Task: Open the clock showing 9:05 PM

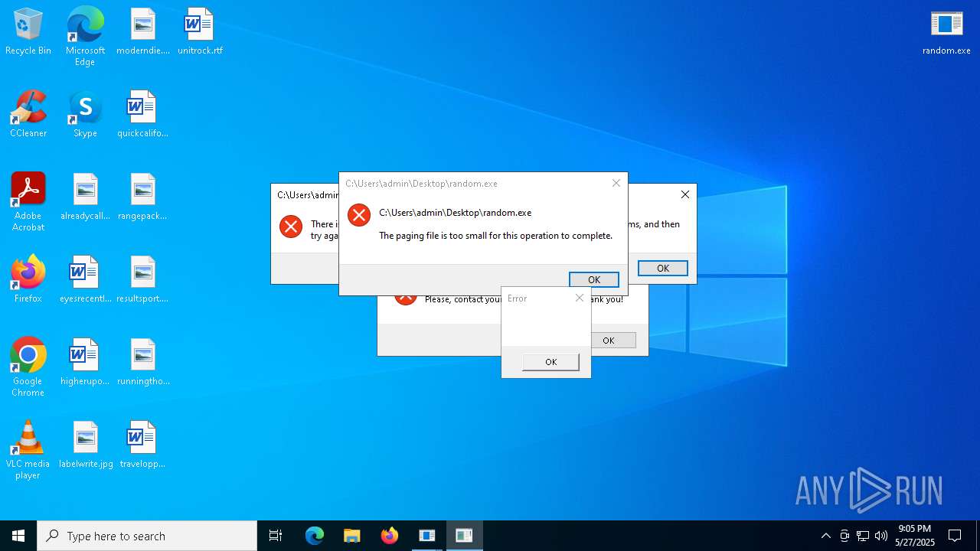Action: tap(915, 536)
